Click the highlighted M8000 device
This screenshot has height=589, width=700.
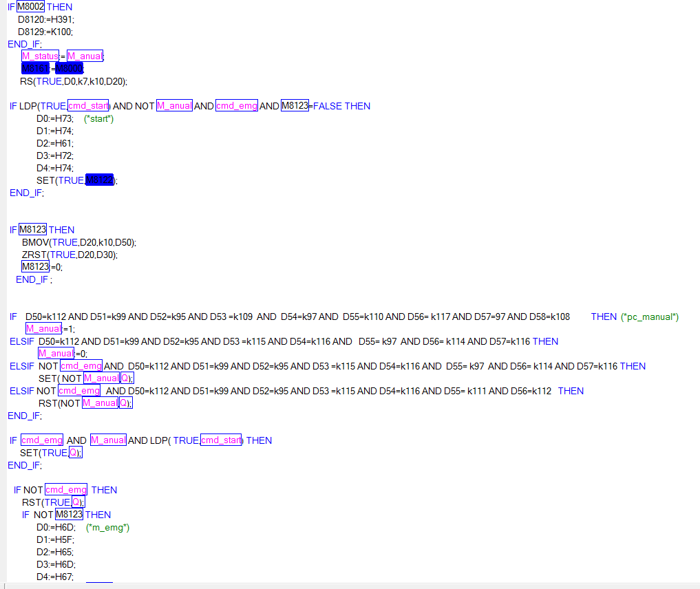tap(69, 68)
